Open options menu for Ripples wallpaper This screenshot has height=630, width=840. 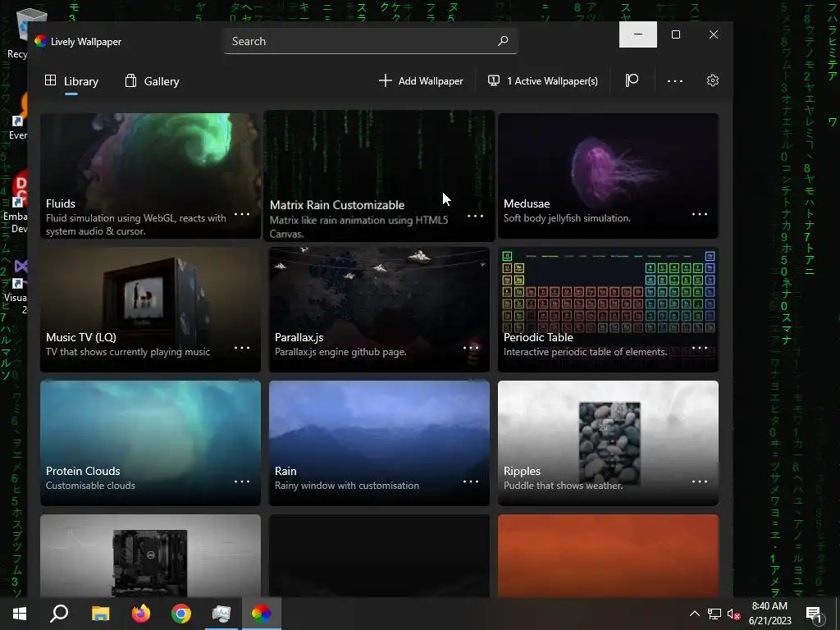pos(699,482)
